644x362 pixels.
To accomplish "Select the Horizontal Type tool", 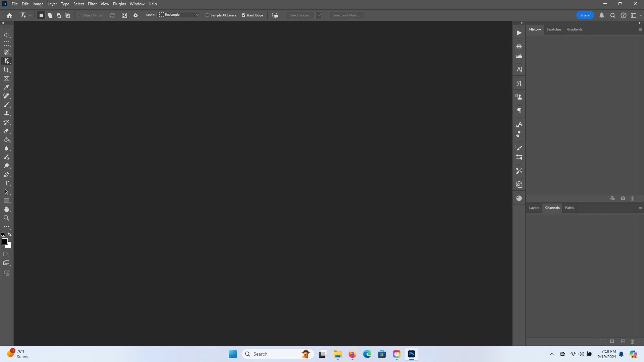I will coord(6,183).
